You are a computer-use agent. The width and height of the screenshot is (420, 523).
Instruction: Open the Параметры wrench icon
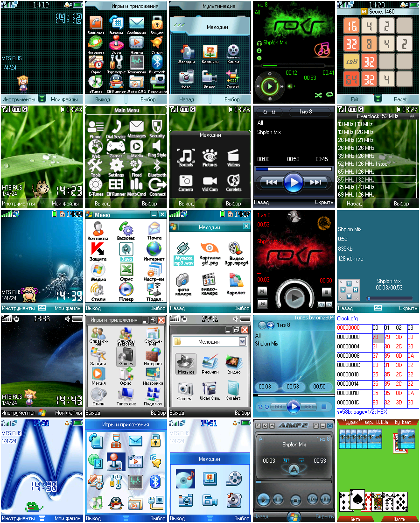(116, 62)
